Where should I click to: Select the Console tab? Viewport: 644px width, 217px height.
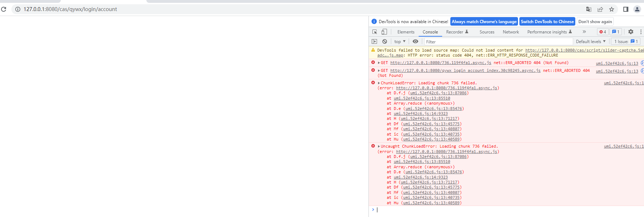click(x=430, y=32)
